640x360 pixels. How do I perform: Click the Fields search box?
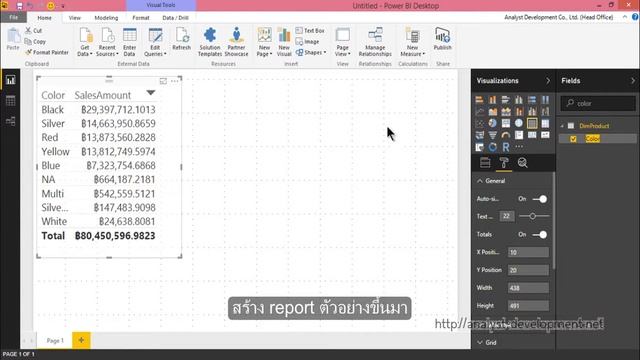pos(598,103)
